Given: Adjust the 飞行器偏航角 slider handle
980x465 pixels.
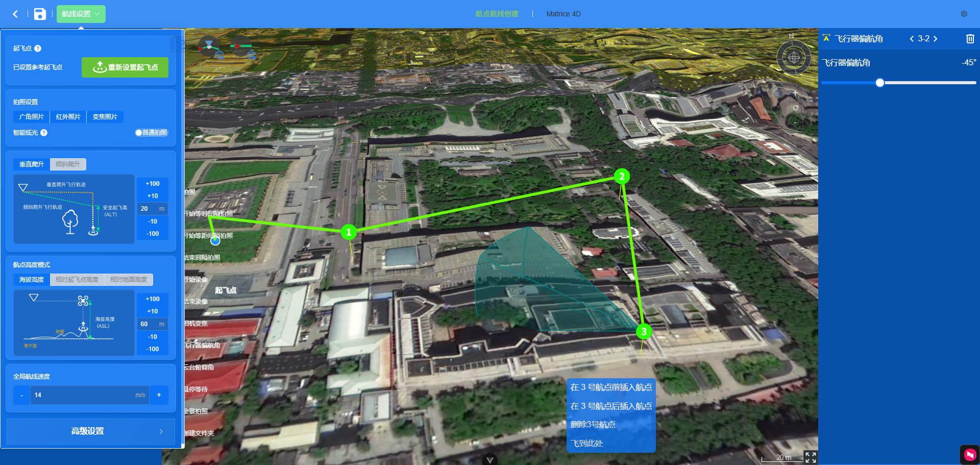Looking at the screenshot, I should (879, 83).
